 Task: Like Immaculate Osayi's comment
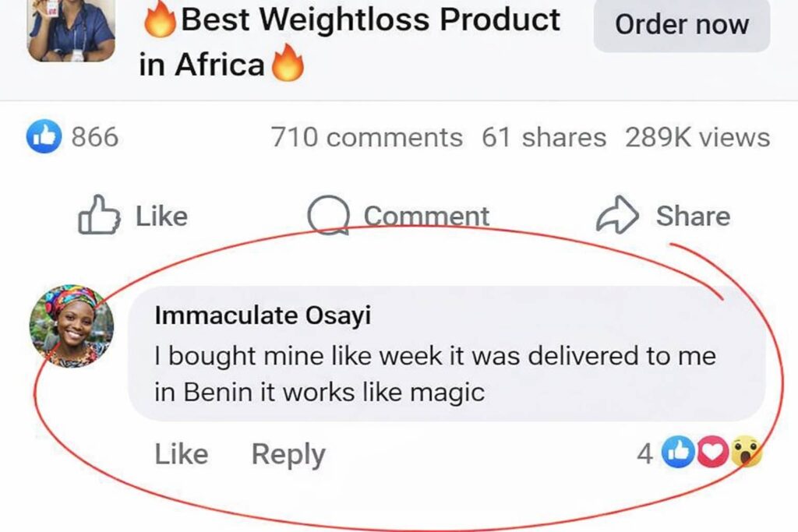pyautogui.click(x=182, y=454)
